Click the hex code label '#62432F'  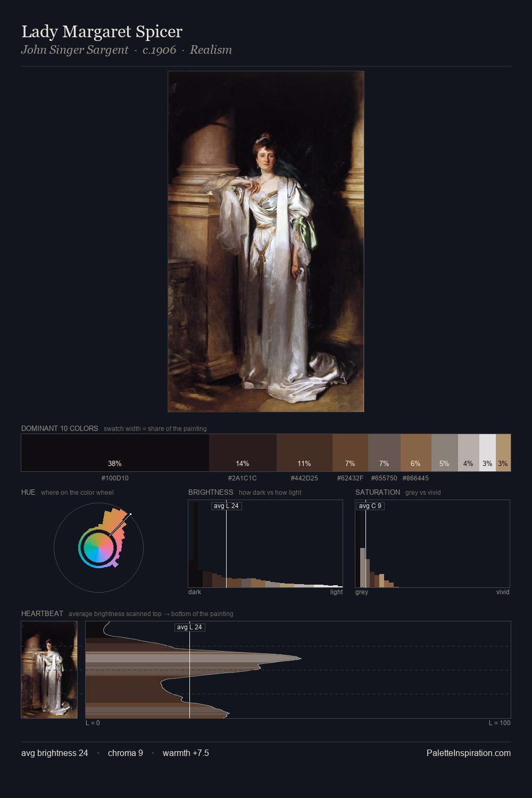point(350,478)
